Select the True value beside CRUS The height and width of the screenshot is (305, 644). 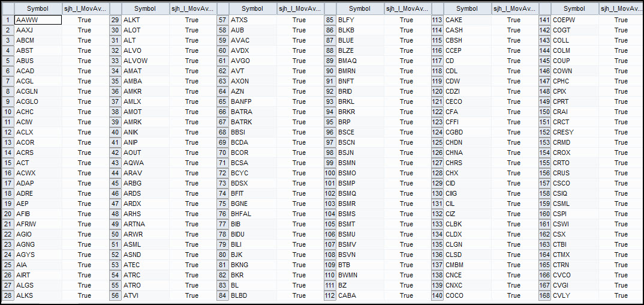[x=621, y=173]
